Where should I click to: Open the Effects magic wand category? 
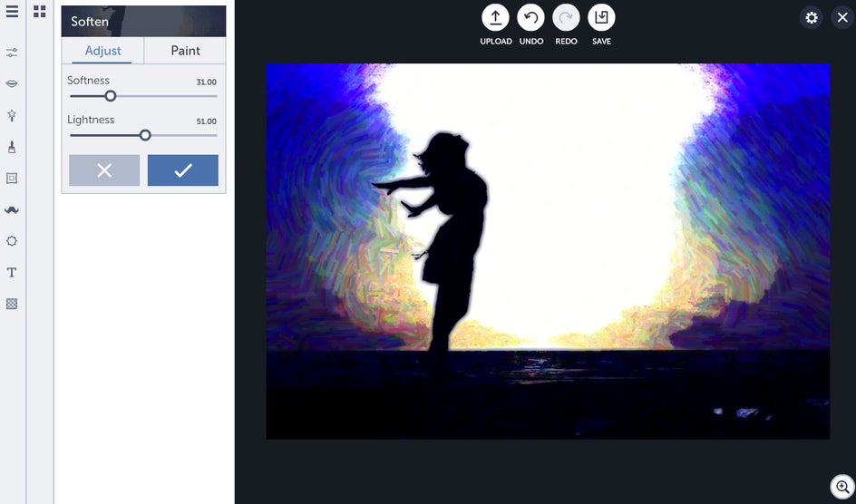click(12, 115)
